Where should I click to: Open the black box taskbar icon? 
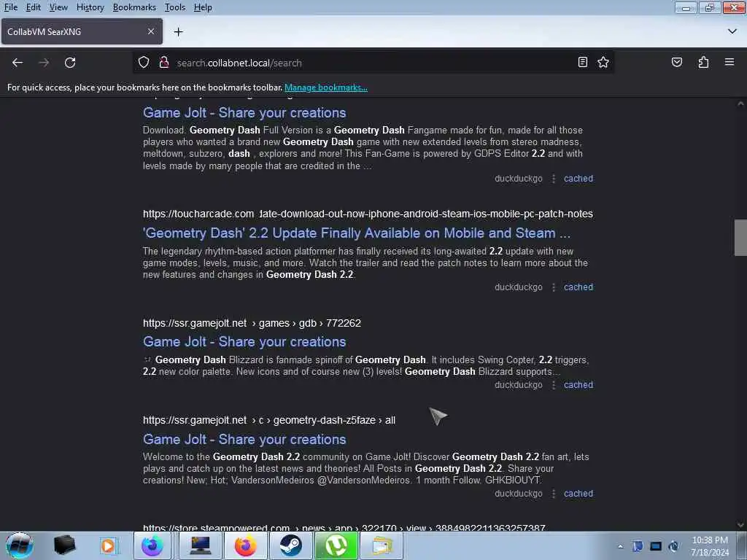[x=64, y=545]
